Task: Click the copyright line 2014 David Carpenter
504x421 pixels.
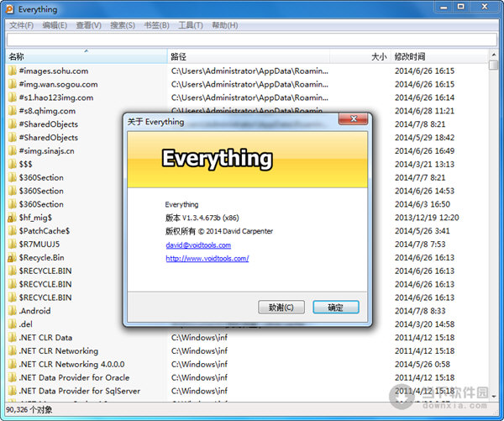Action: pos(219,231)
